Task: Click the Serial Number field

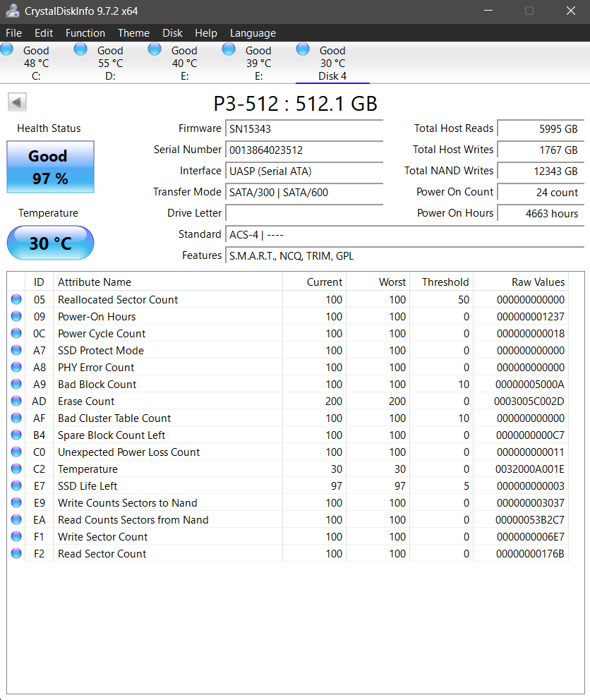Action: coord(304,150)
